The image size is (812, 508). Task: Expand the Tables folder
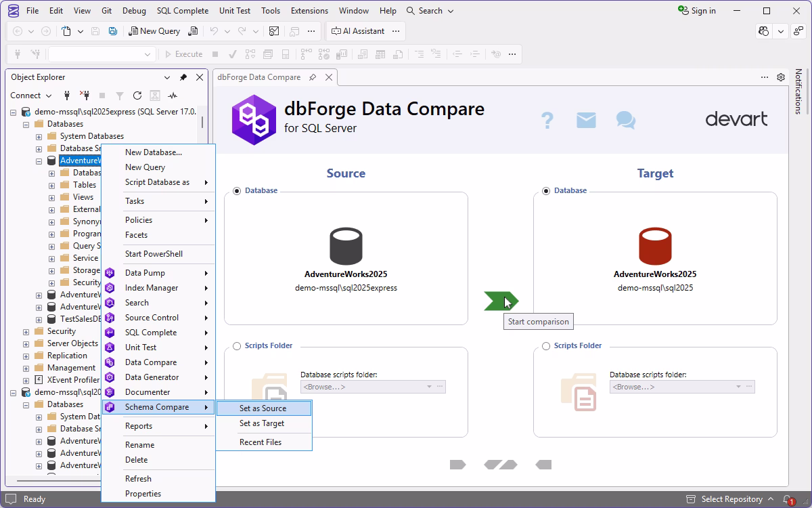pyautogui.click(x=52, y=185)
